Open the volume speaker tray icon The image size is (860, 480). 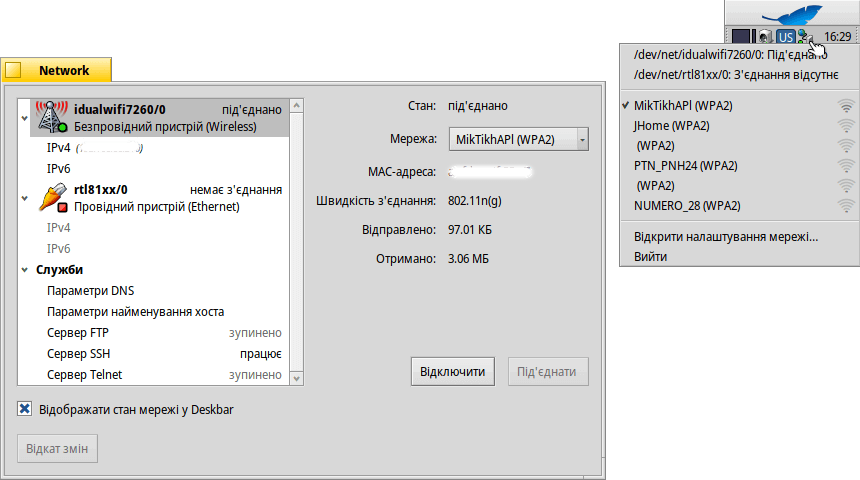[x=765, y=37]
